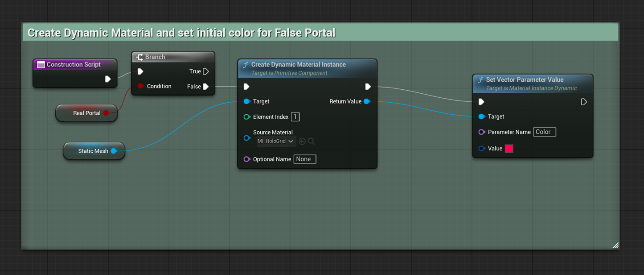Click Set Vector Parameter Value function icon
This screenshot has height=275, width=644.
point(480,80)
